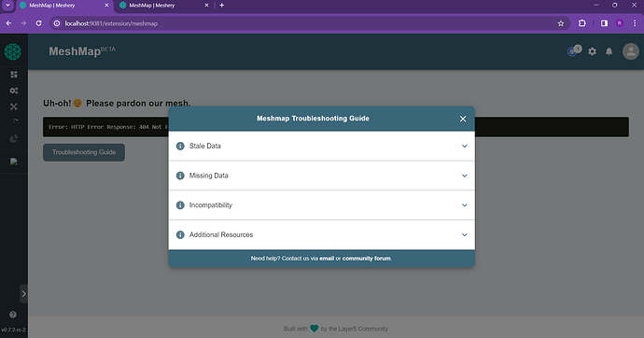Follow the community forum link
Screen dimensions: 644x338
pos(367,259)
